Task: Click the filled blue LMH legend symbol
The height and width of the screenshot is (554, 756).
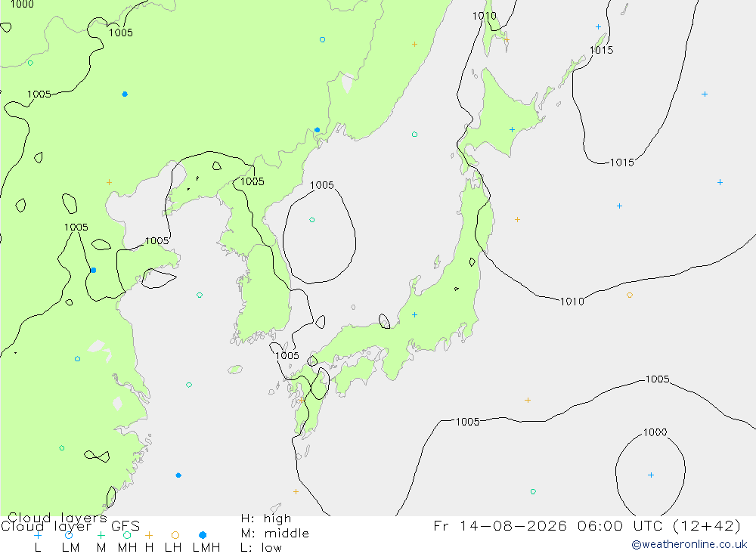Action: [x=203, y=535]
